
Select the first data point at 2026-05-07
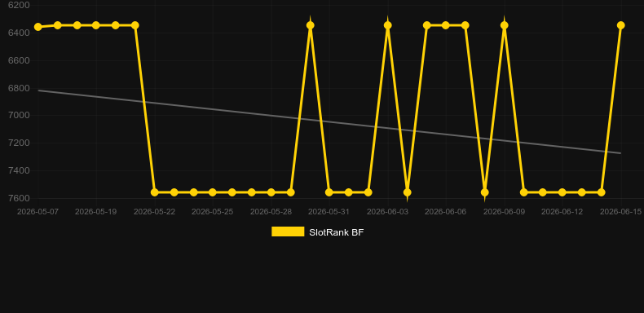tap(38, 27)
